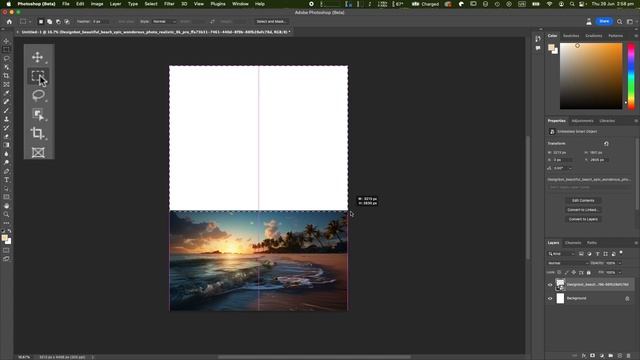Switch to the Swatches tab

point(571,36)
